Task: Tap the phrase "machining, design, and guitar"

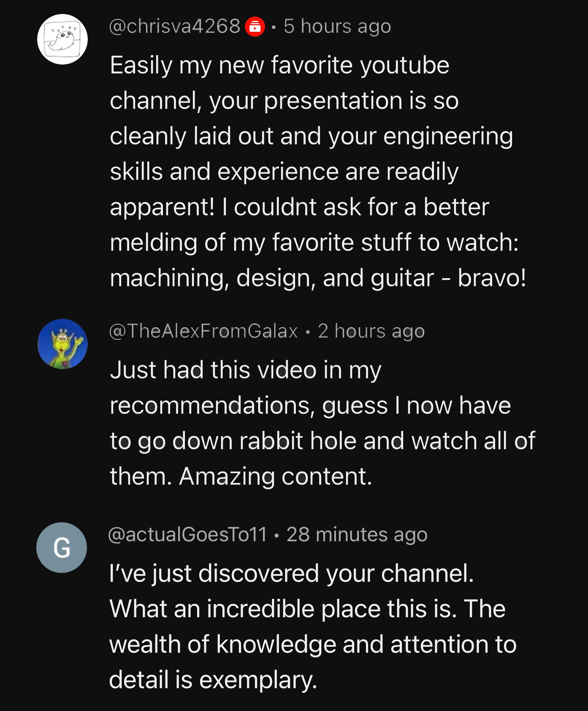Action: point(272,278)
